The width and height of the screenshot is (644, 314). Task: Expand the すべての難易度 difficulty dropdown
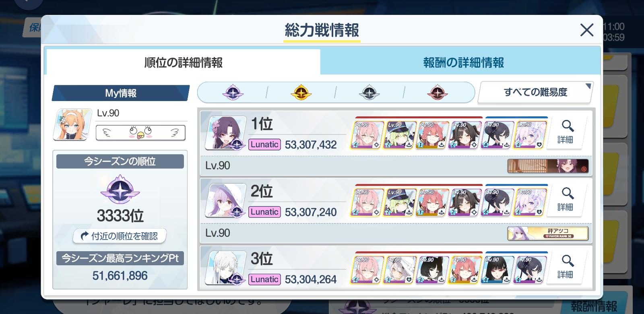pos(535,92)
